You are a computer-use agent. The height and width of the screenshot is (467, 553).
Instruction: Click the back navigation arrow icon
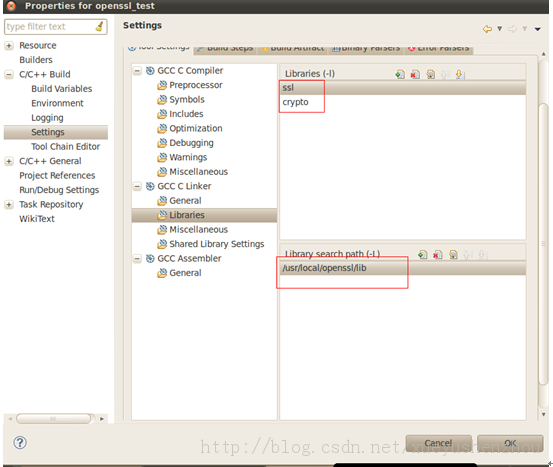pyautogui.click(x=487, y=29)
